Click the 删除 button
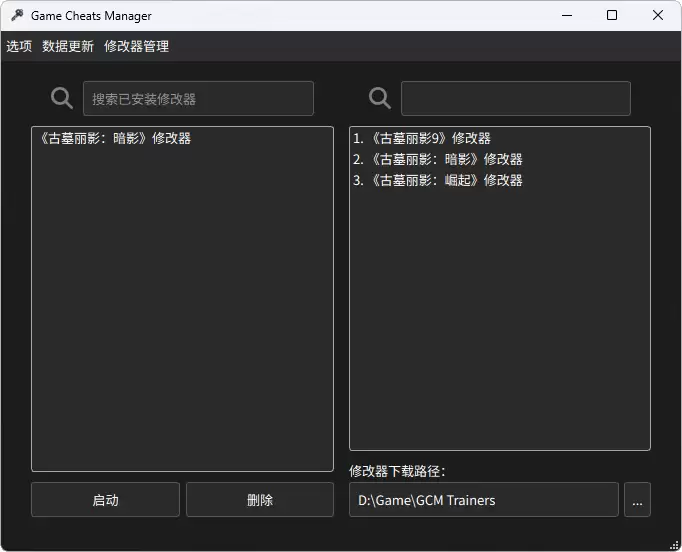 tap(260, 500)
